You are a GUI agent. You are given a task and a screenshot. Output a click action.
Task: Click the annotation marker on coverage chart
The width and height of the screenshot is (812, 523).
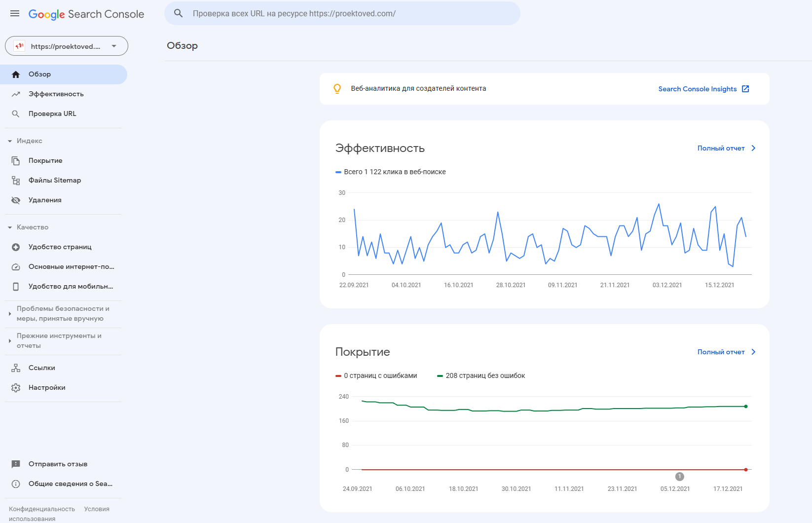[x=679, y=477]
